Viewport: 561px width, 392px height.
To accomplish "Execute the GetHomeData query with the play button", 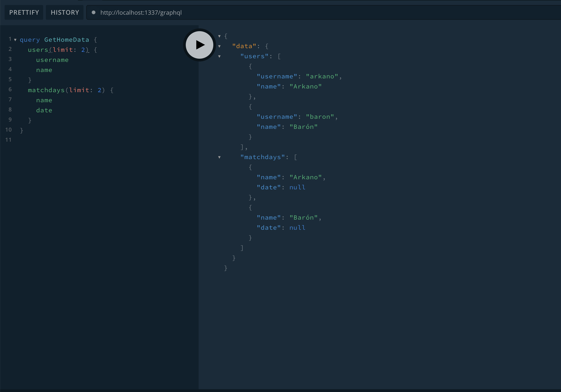I will point(199,45).
